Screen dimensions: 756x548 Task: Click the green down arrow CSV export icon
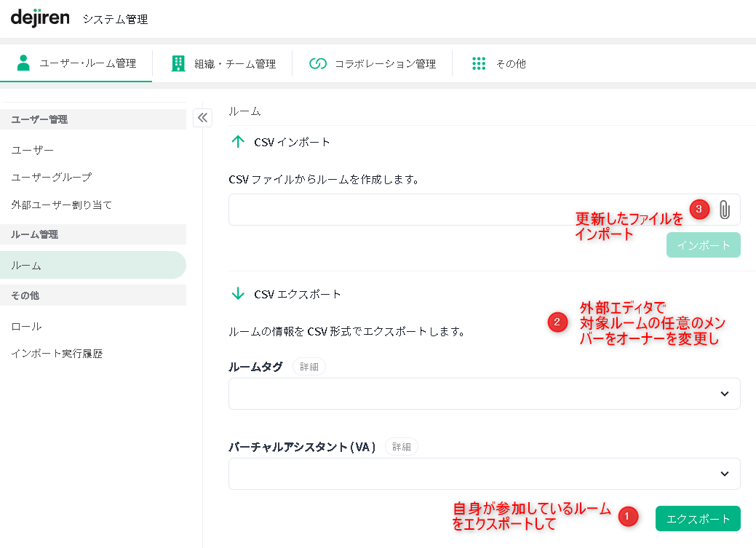coord(237,294)
